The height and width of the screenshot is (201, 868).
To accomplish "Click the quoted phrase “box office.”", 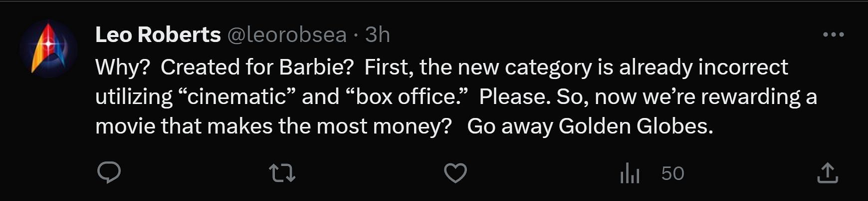I will pos(408,96).
